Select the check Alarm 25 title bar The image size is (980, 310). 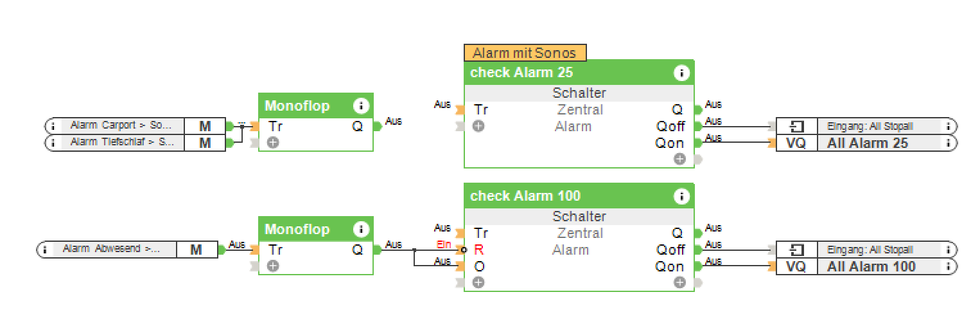[565, 73]
